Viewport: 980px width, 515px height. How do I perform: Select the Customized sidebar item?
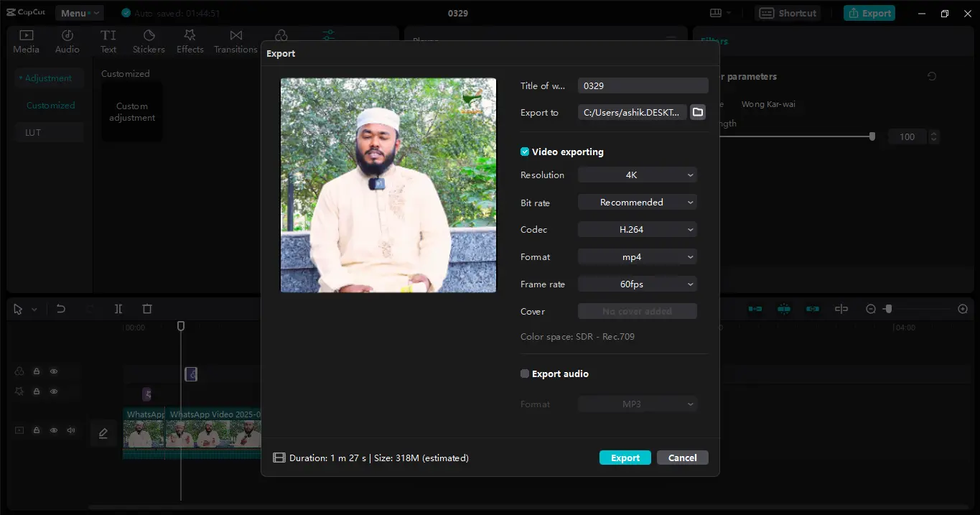(50, 105)
